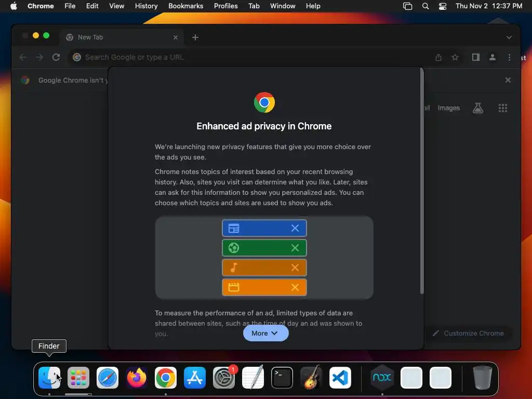The image size is (532, 399).
Task: Launch Safari from the dock
Action: [108, 378]
